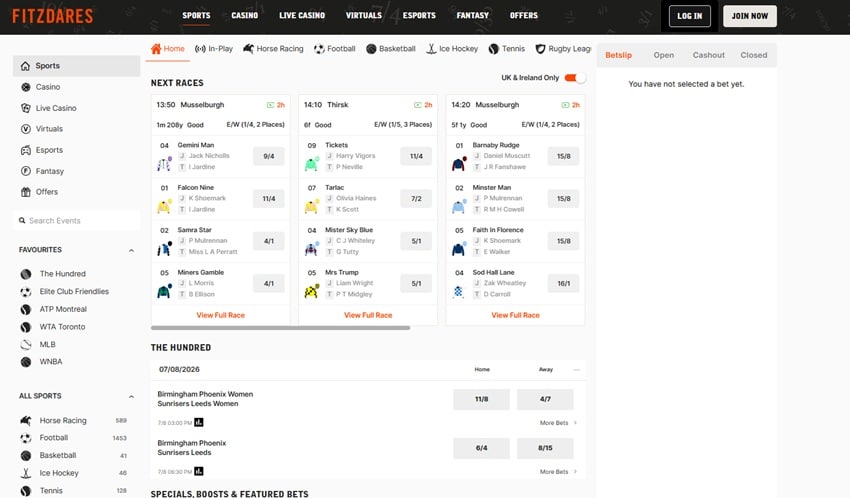
Task: Click Horse Racing icon under All Sports
Action: click(x=25, y=421)
